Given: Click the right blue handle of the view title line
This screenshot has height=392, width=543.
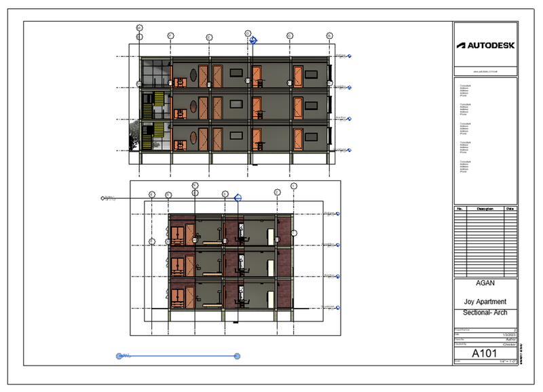Looking at the screenshot, I should point(237,356).
